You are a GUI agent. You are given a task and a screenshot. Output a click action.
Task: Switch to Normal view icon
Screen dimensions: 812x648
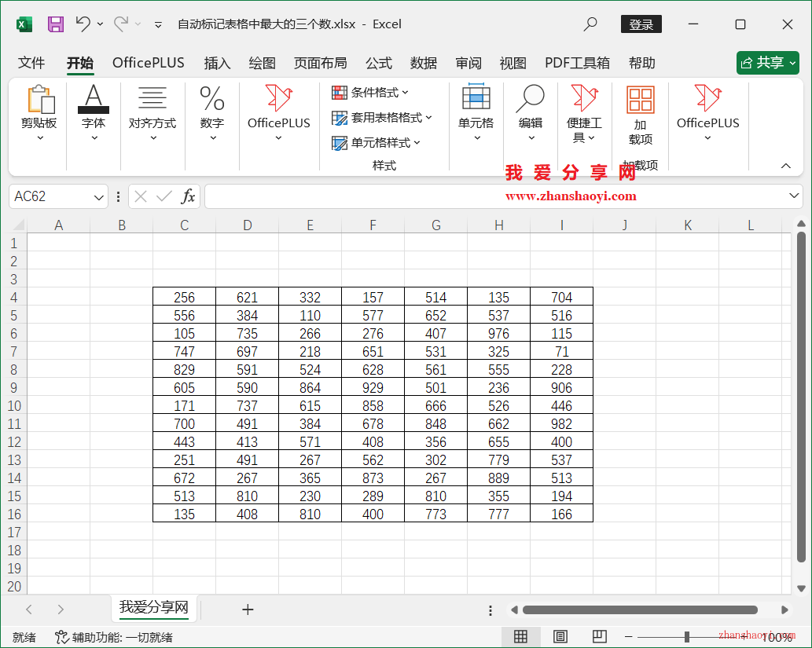click(521, 637)
